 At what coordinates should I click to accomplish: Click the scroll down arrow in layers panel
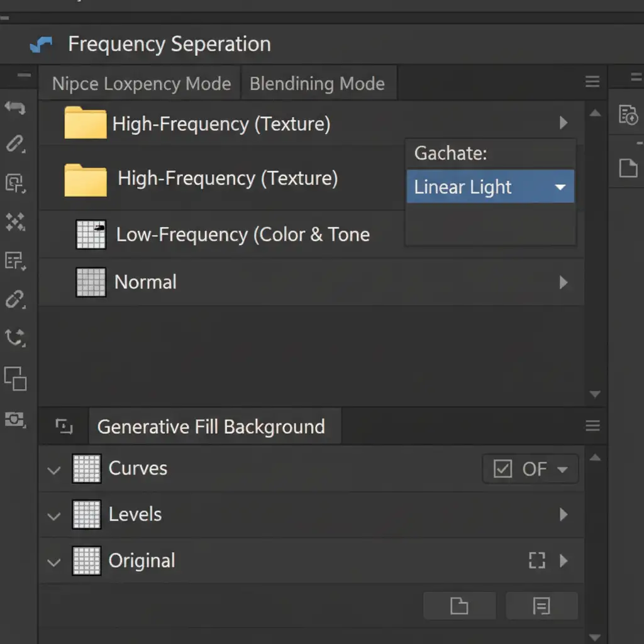(x=595, y=394)
